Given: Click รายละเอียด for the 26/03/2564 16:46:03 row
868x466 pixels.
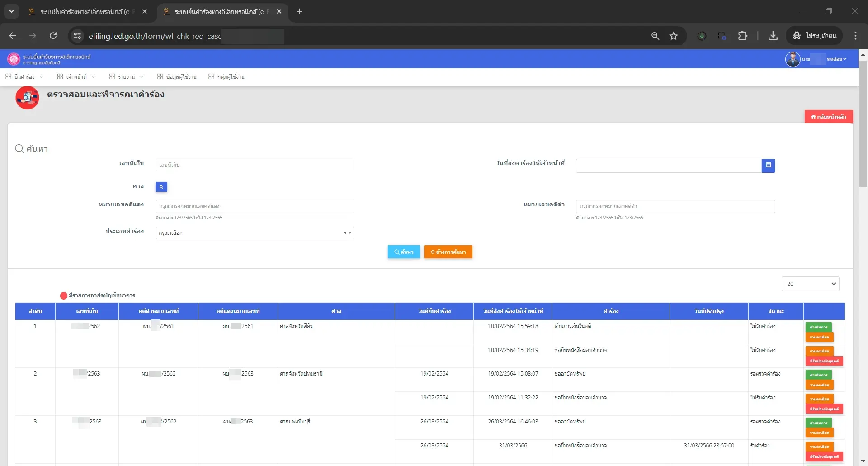Looking at the screenshot, I should click(x=819, y=433).
